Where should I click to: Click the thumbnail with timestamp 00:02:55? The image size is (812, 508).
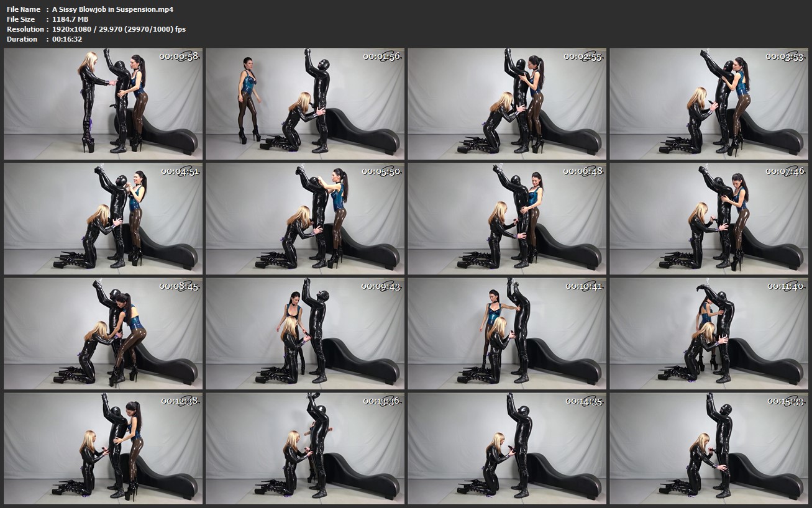(x=507, y=104)
